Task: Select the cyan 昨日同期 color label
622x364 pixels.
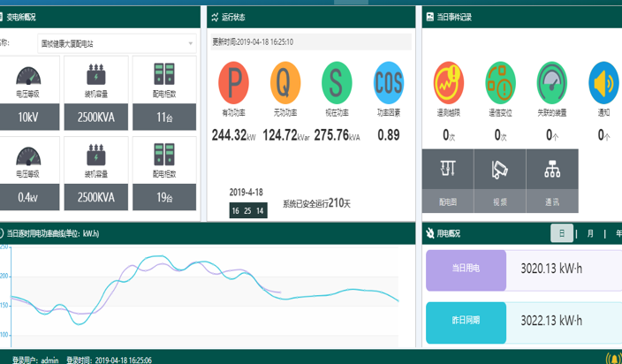Action: point(466,322)
